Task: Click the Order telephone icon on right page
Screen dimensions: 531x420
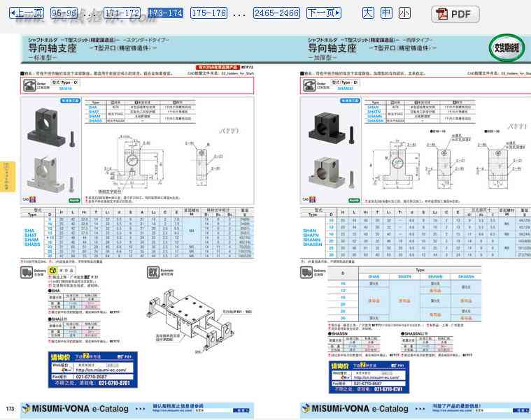Action: [x=309, y=85]
